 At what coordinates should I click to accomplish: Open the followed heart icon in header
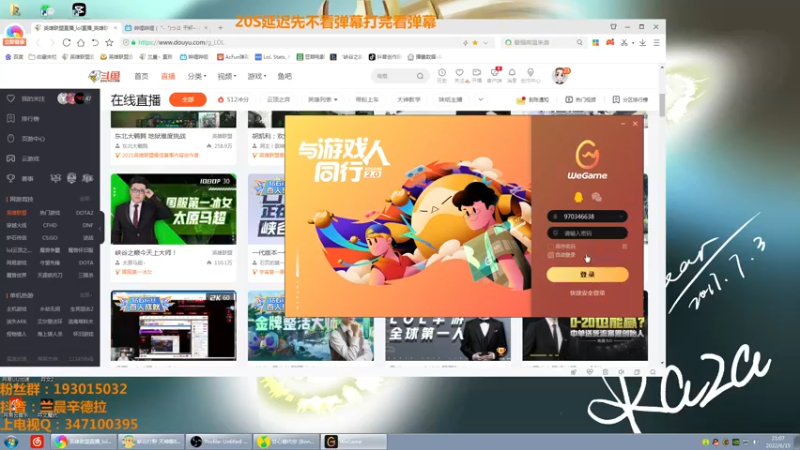(460, 75)
